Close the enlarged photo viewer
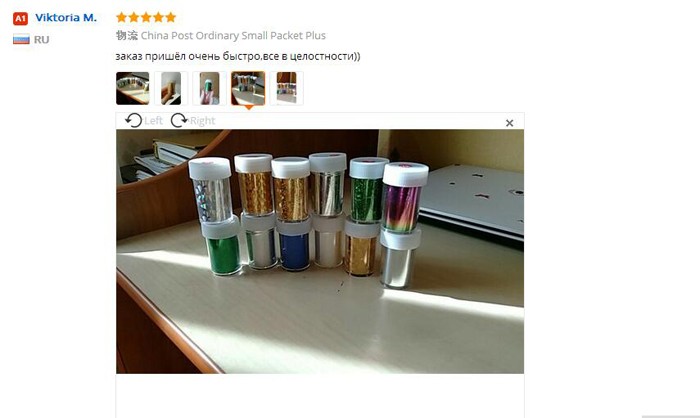The height and width of the screenshot is (418, 700). coord(509,123)
